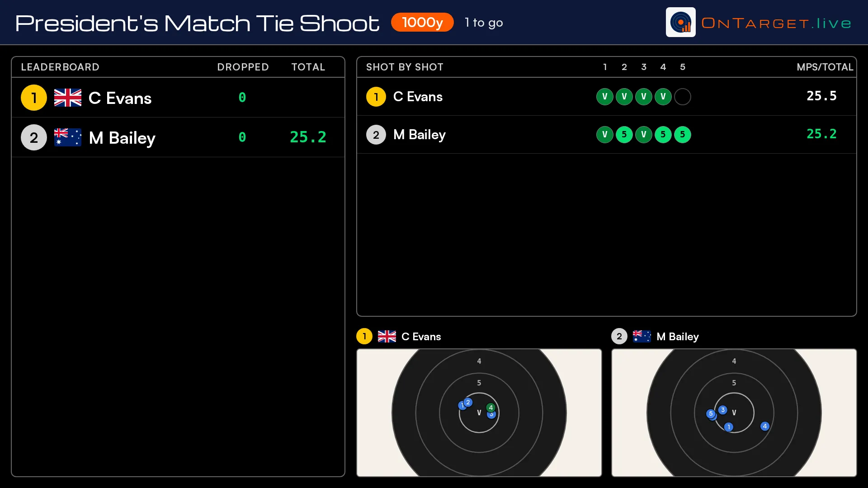868x488 pixels.
Task: Click the UK flag next to C Evans in leaderboard
Action: click(68, 98)
